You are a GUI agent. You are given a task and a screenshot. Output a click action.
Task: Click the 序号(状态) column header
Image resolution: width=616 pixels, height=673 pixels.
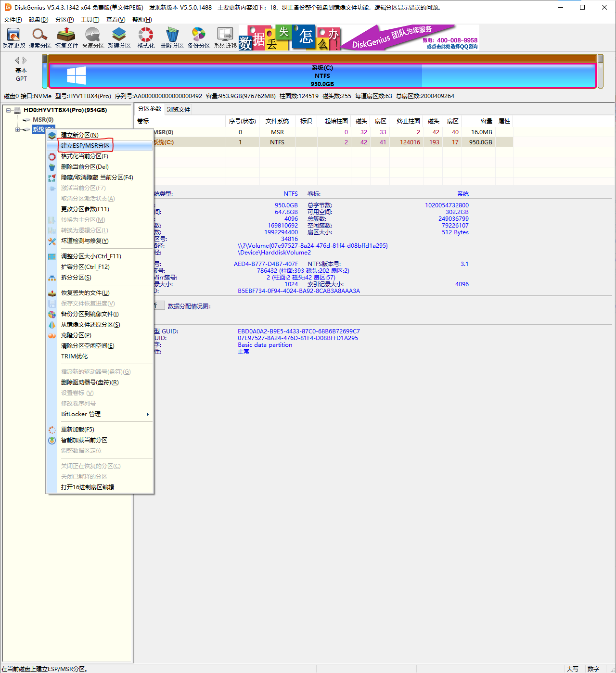243,121
